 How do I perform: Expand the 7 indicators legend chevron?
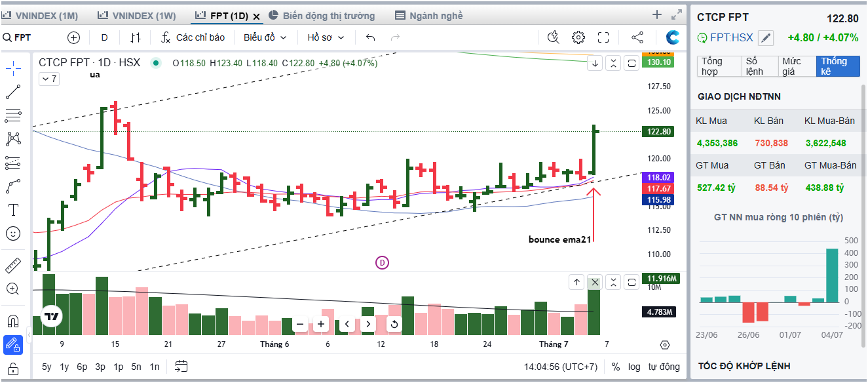click(x=48, y=79)
